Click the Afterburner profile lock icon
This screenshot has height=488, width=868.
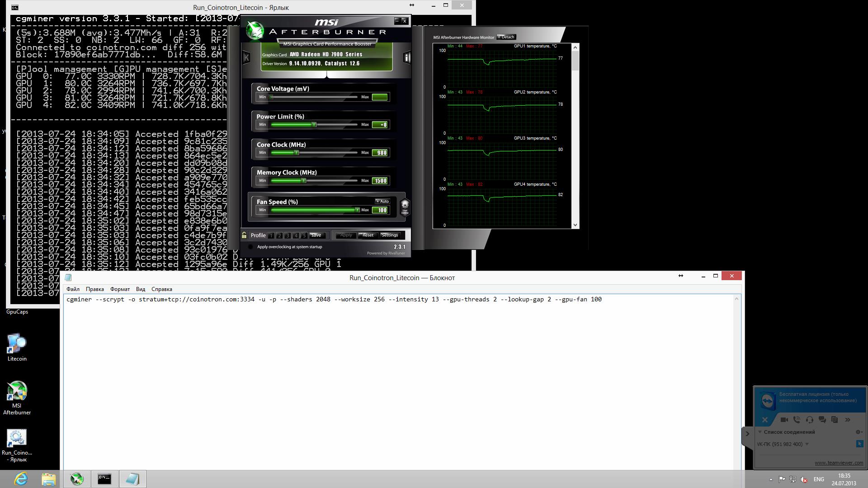244,235
